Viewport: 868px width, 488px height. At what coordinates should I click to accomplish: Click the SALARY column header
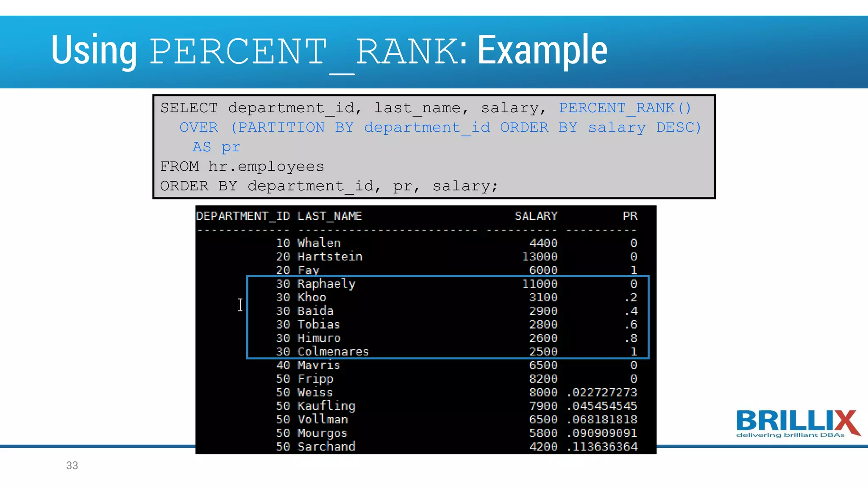536,216
